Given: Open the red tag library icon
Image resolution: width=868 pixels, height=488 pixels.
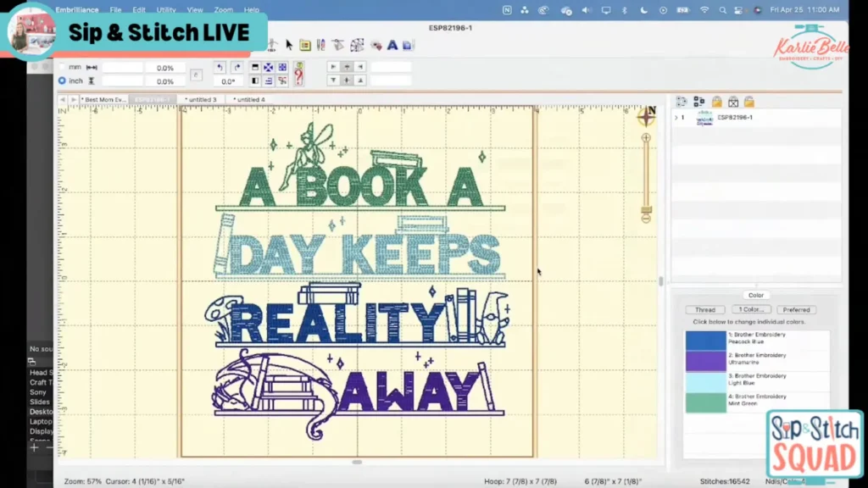Looking at the screenshot, I should point(376,46).
